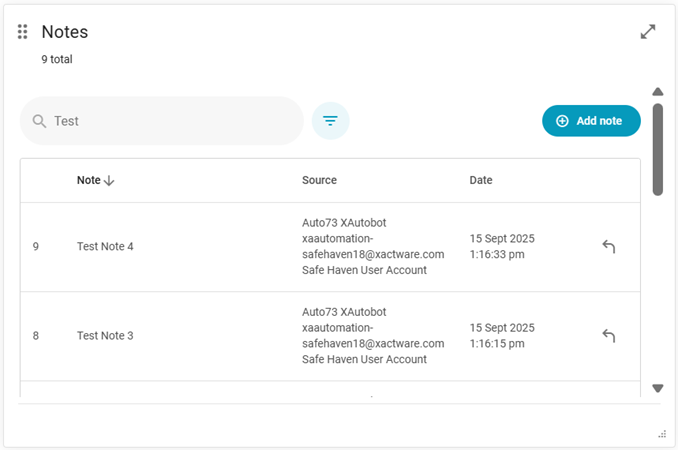Select the Test Note 4 row text
Viewport: 678px width, 450px height.
click(x=105, y=247)
